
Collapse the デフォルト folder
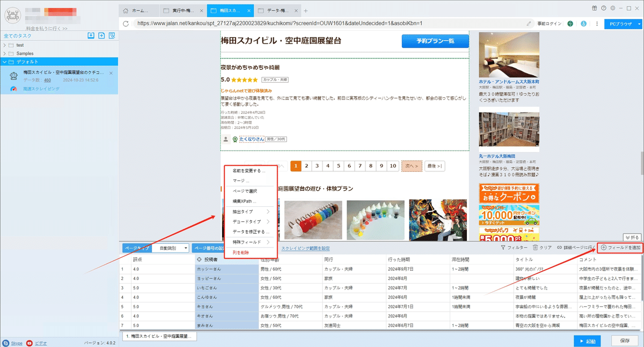(x=5, y=62)
